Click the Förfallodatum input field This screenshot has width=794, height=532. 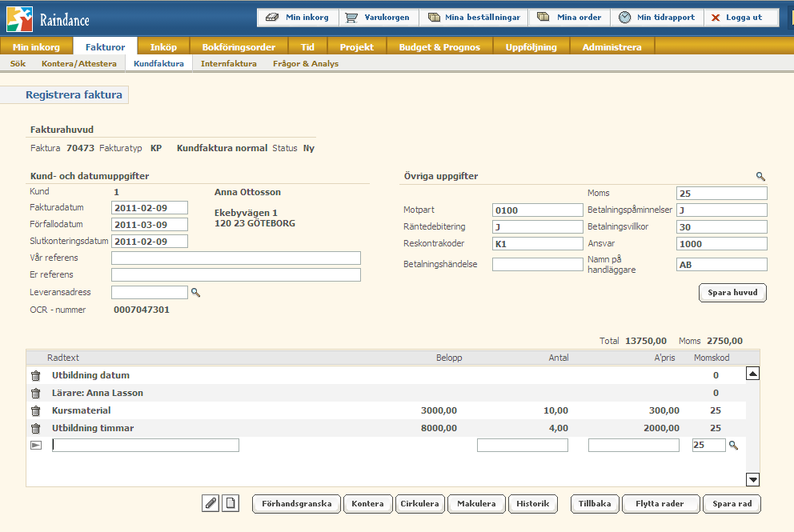150,224
